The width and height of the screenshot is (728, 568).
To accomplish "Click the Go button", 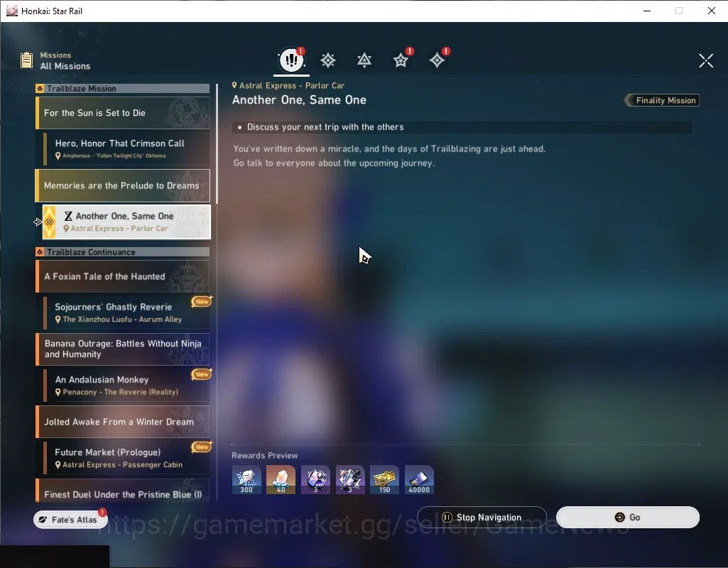I will click(628, 517).
